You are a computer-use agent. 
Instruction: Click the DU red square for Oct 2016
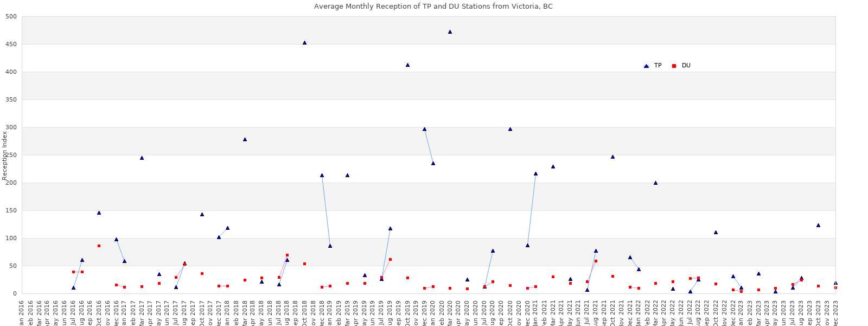click(x=99, y=246)
